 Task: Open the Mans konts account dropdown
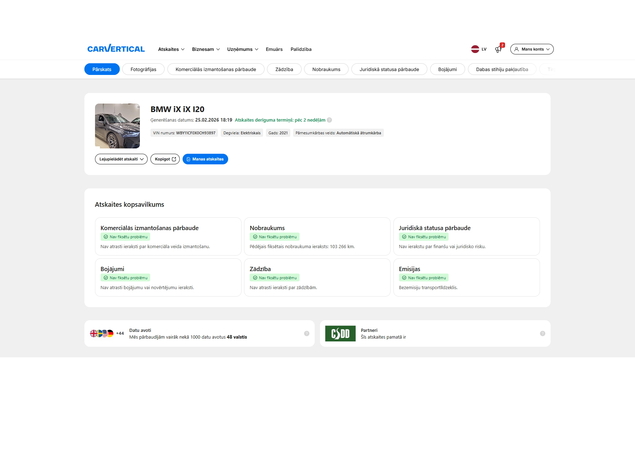[532, 49]
